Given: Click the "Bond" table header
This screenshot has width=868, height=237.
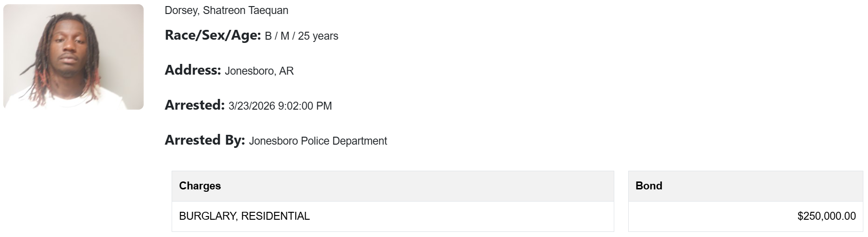Looking at the screenshot, I should pyautogui.click(x=649, y=186).
